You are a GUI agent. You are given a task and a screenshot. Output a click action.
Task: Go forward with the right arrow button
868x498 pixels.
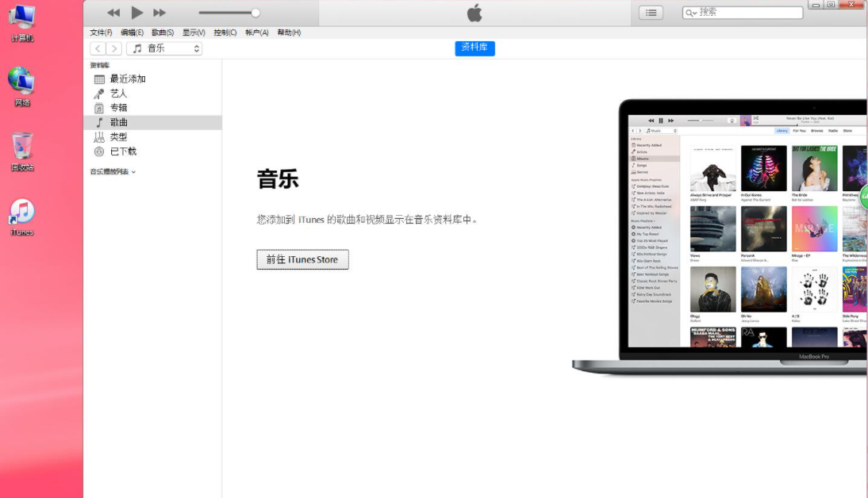pos(114,48)
